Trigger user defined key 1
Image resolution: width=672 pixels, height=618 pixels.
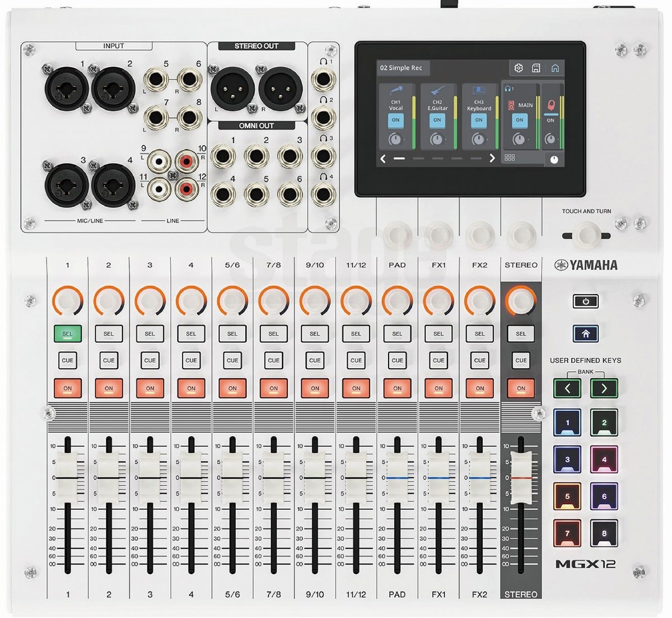pos(567,423)
